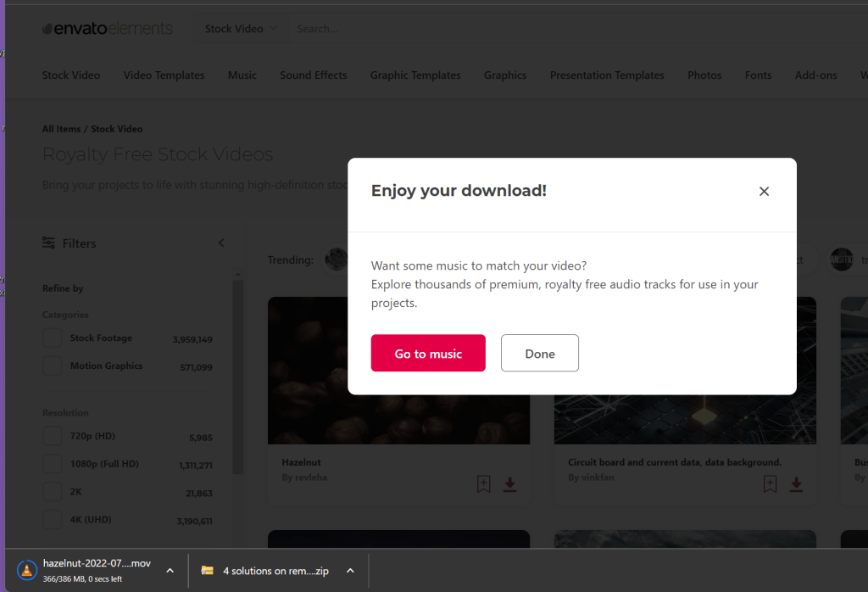Open the Add-ons navigation tab
Viewport: 868px width, 592px height.
[x=816, y=75]
